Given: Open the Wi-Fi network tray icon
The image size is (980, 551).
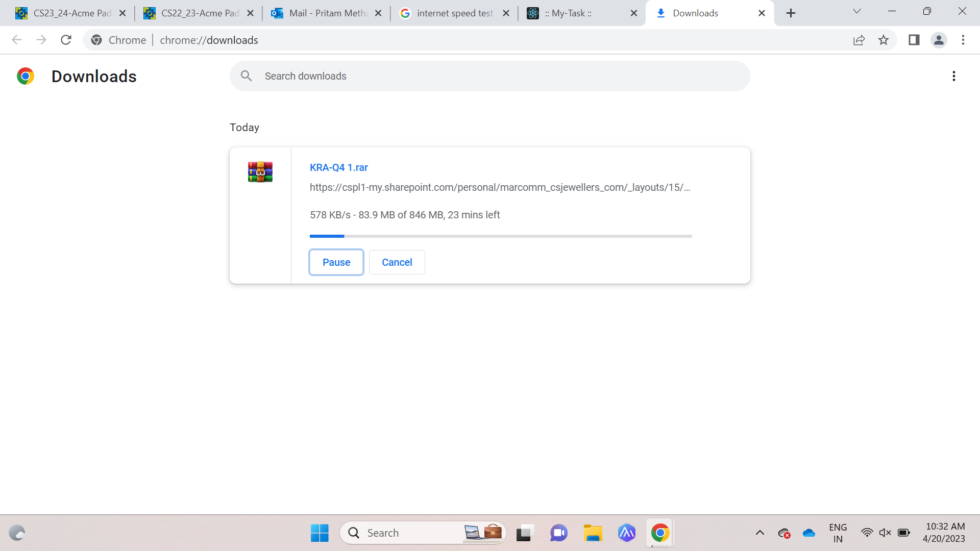Looking at the screenshot, I should 867,533.
